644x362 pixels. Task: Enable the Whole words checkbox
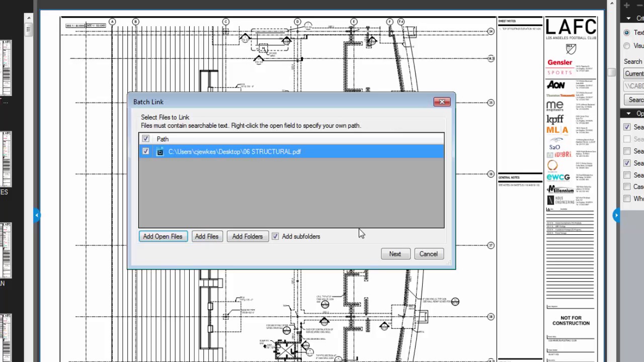click(x=627, y=199)
